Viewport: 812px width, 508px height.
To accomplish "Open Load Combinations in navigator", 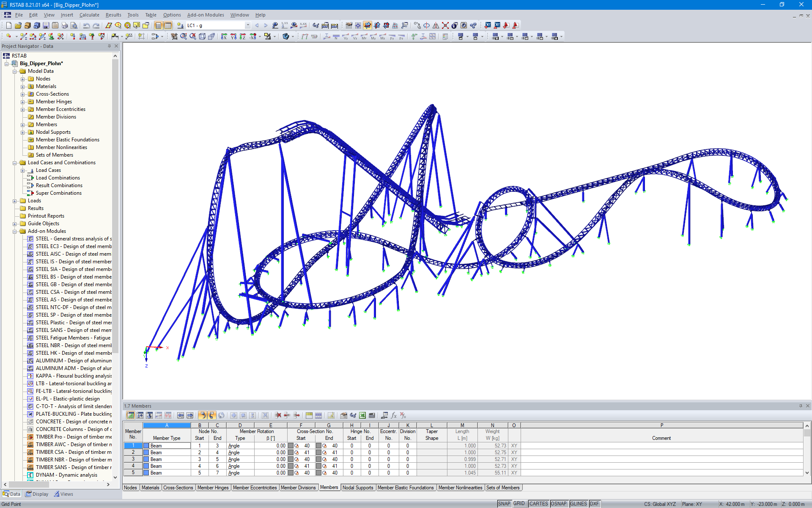I will pyautogui.click(x=58, y=178).
